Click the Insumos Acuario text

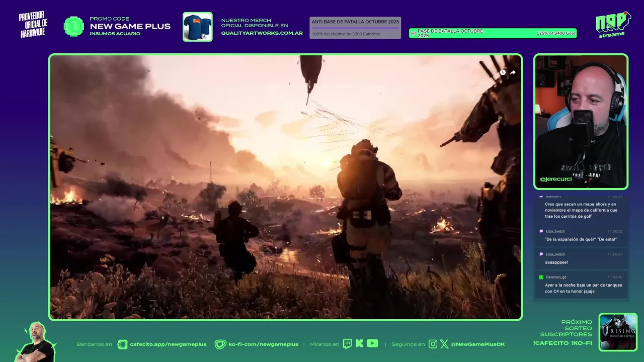tap(115, 34)
